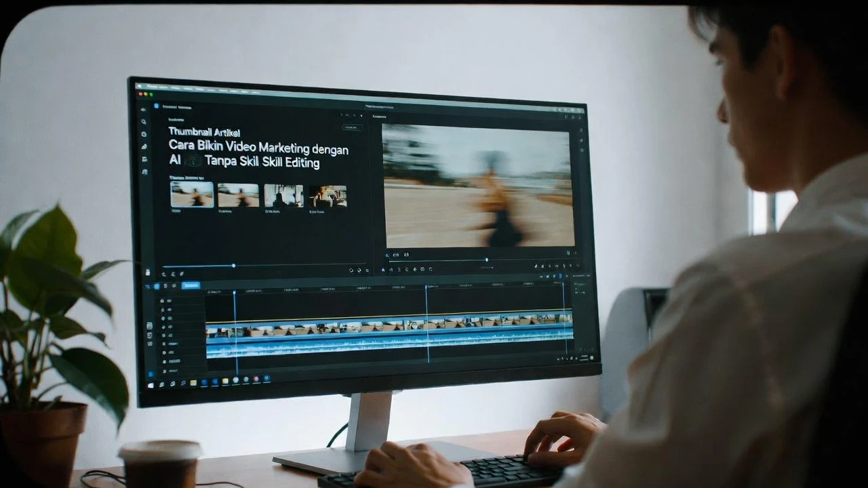Click the zoom magnifier icon below the video preview

point(388,256)
